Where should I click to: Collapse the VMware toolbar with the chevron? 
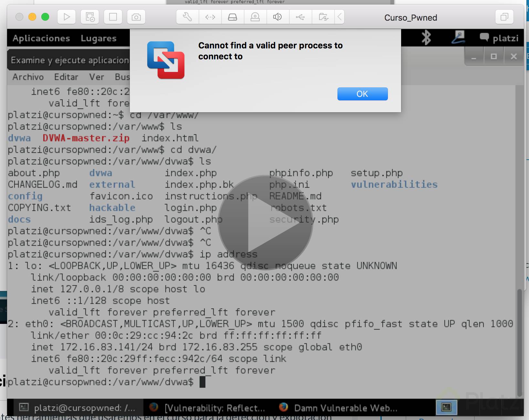339,17
